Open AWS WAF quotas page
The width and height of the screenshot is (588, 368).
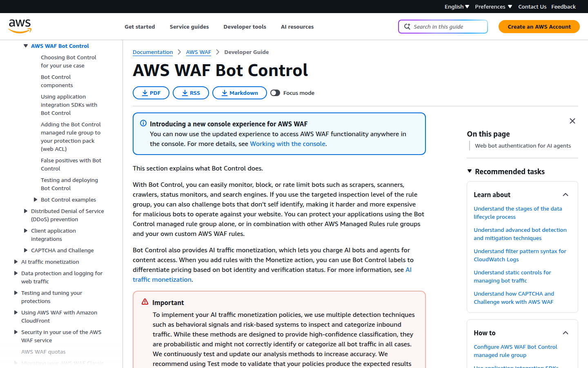43,352
